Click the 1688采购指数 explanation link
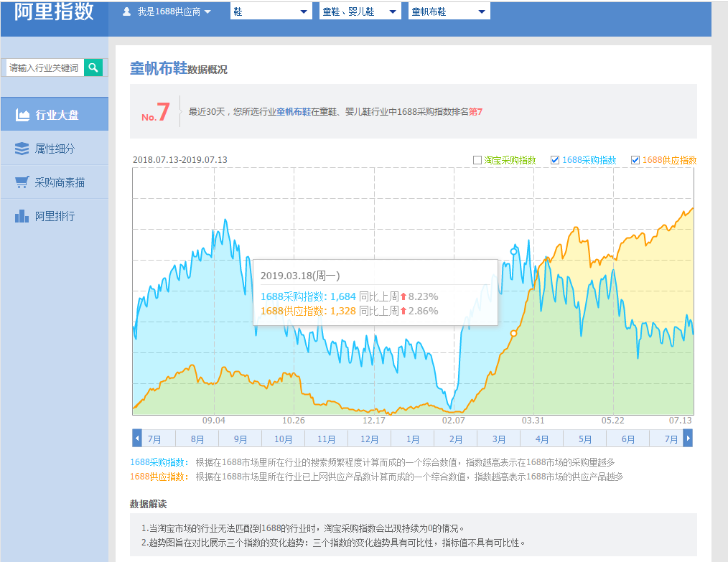 (x=155, y=463)
